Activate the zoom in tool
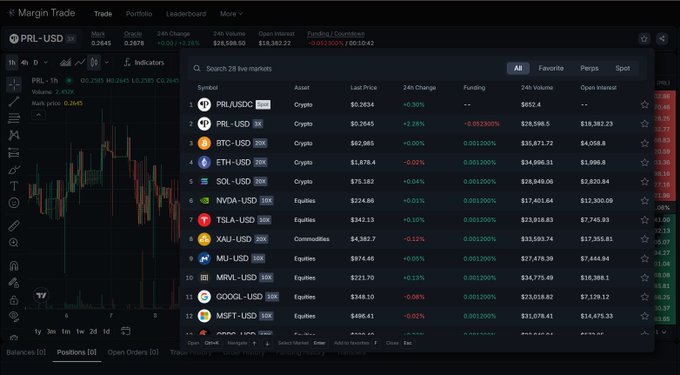This screenshot has width=680, height=375. pos(14,243)
